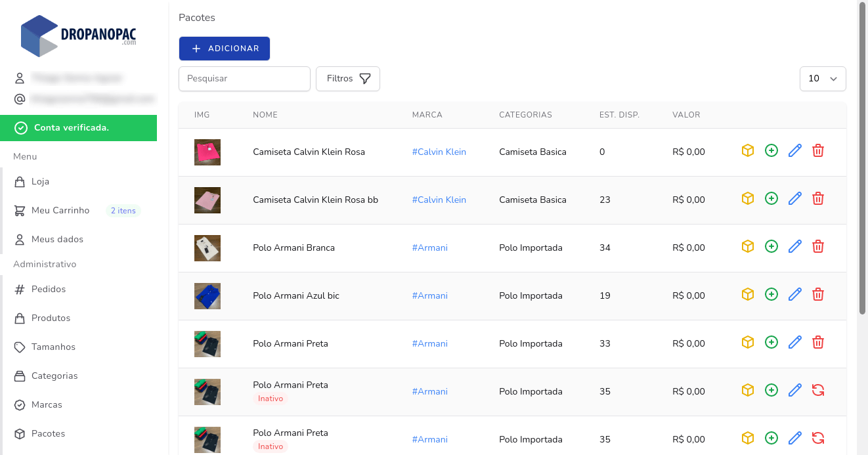Click the MARCA column header
868x455 pixels.
[x=427, y=115]
